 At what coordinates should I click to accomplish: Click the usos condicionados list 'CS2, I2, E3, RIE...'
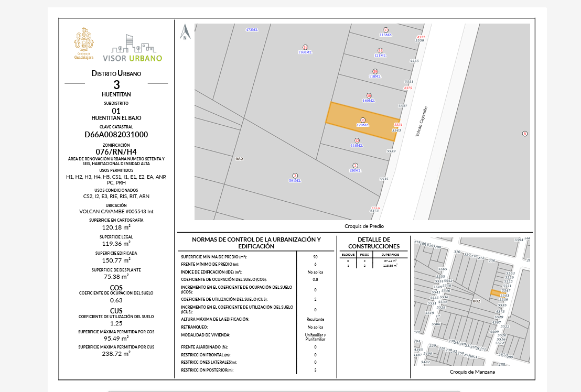(x=116, y=197)
